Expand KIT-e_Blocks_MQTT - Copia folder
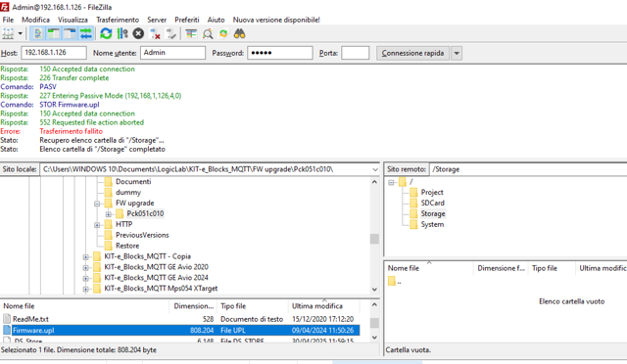Viewport: 627px width, 364px height. (x=85, y=257)
